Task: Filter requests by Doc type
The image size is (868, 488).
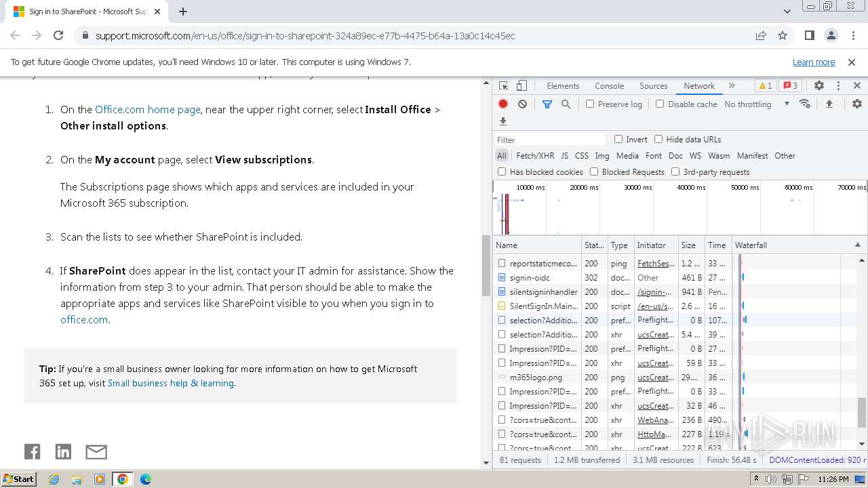Action: click(675, 155)
